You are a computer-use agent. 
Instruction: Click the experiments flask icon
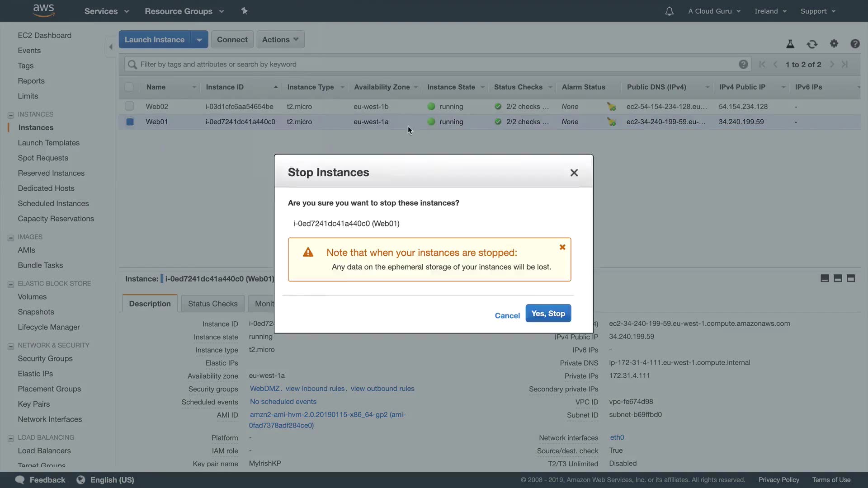pos(790,44)
